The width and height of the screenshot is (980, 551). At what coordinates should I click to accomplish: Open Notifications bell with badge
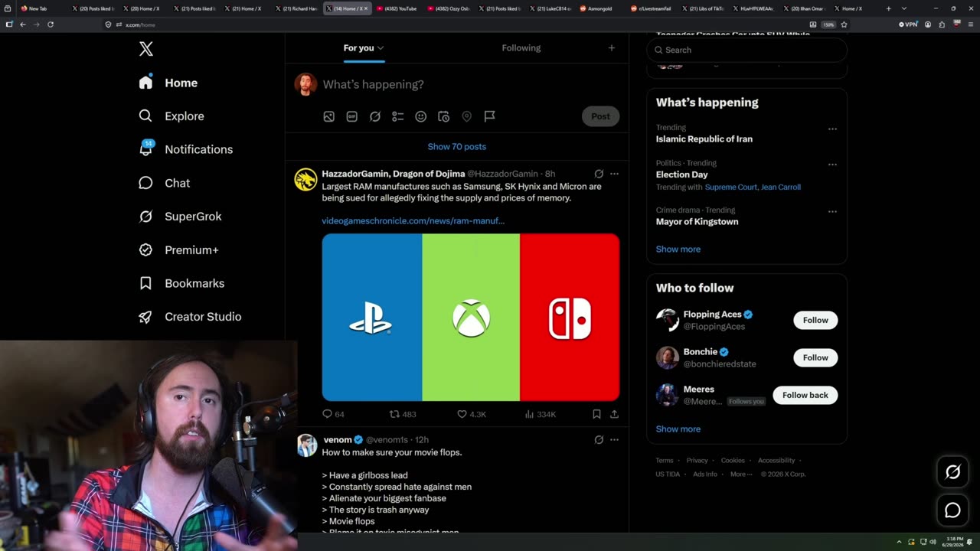pyautogui.click(x=146, y=148)
